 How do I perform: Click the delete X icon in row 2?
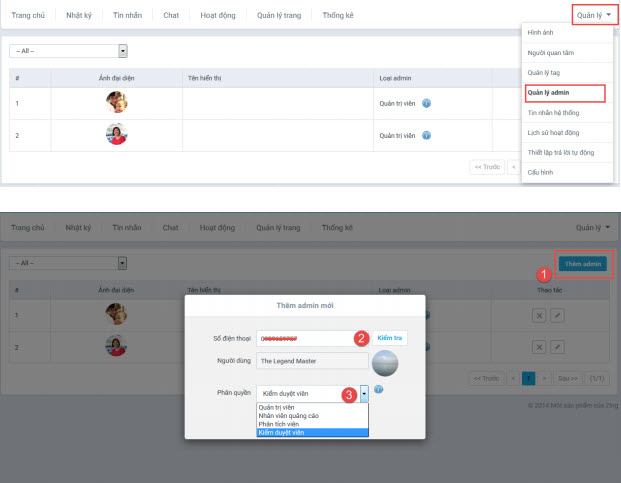539,348
